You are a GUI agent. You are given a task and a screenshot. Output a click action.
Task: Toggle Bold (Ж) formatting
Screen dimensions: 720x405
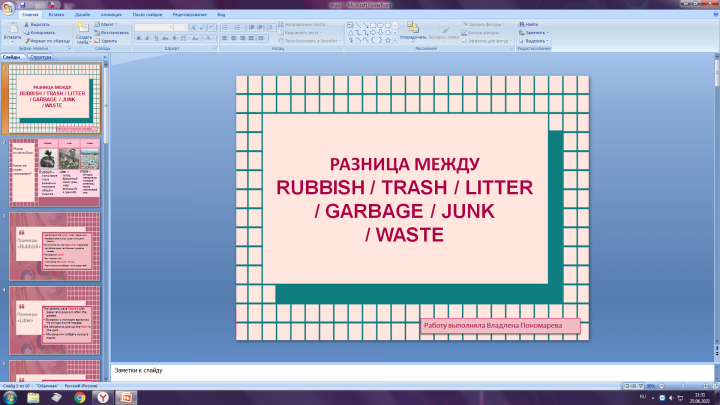pyautogui.click(x=139, y=38)
